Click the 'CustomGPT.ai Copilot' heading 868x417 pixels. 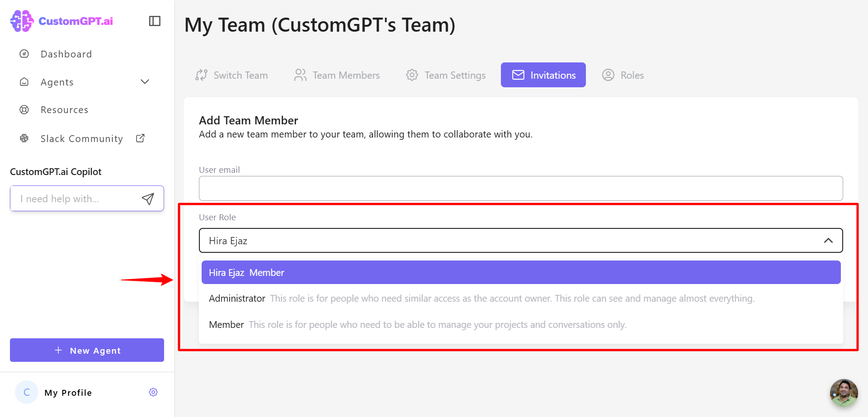56,172
